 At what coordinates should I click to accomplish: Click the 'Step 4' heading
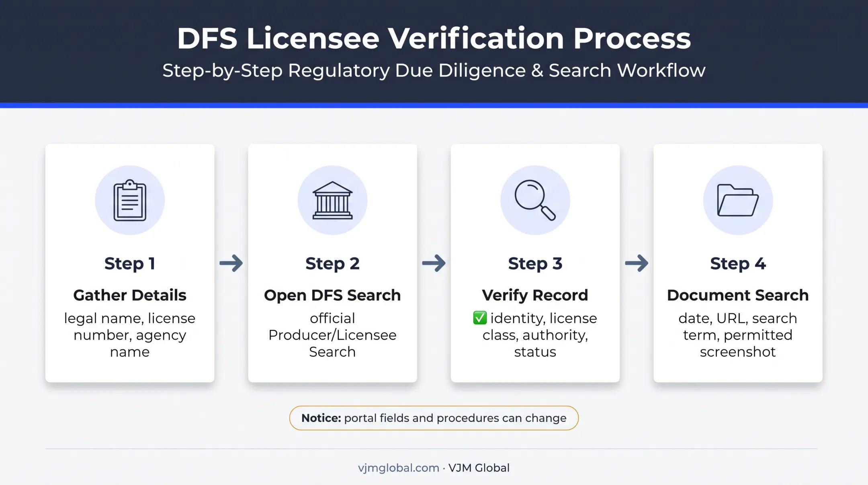coord(738,263)
